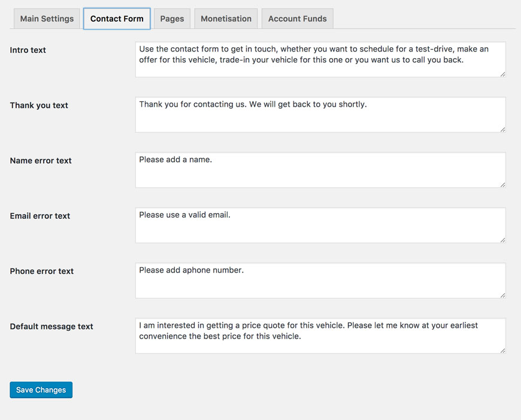The width and height of the screenshot is (521, 420).
Task: Focus the Default message text field
Action: click(320, 336)
